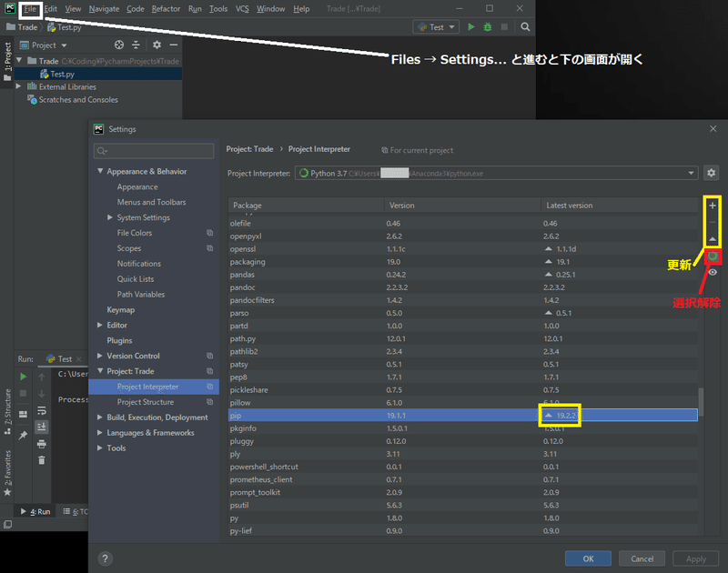Open the File menu
Image resolution: width=728 pixels, height=573 pixels.
(30, 9)
